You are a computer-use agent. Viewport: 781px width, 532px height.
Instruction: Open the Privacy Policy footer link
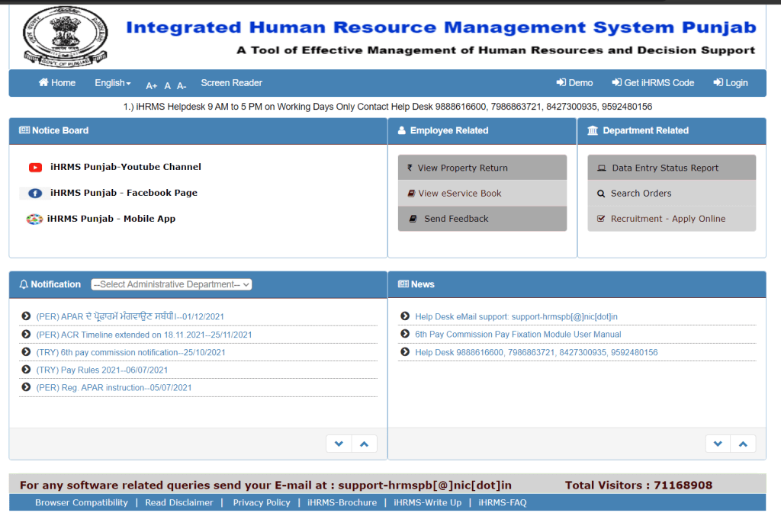coord(262,502)
